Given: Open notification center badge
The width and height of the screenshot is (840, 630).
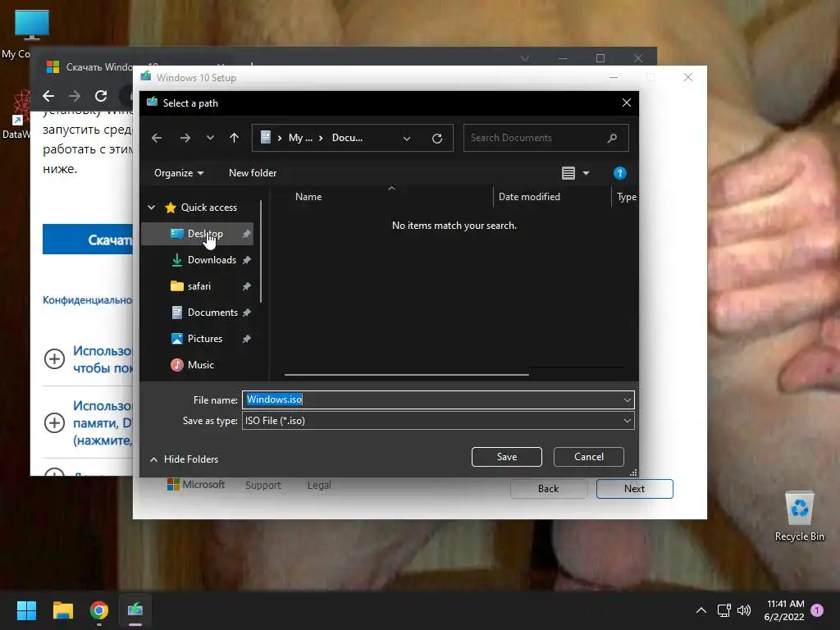Looking at the screenshot, I should pos(818,610).
